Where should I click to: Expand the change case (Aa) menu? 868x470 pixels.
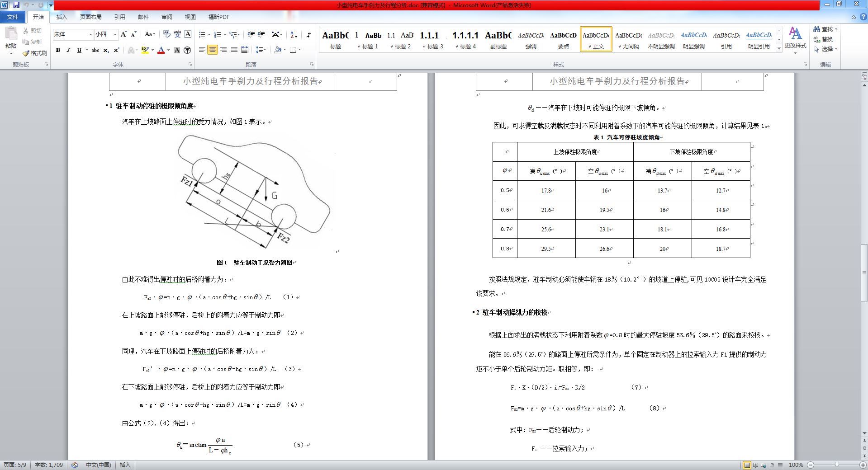[x=150, y=34]
